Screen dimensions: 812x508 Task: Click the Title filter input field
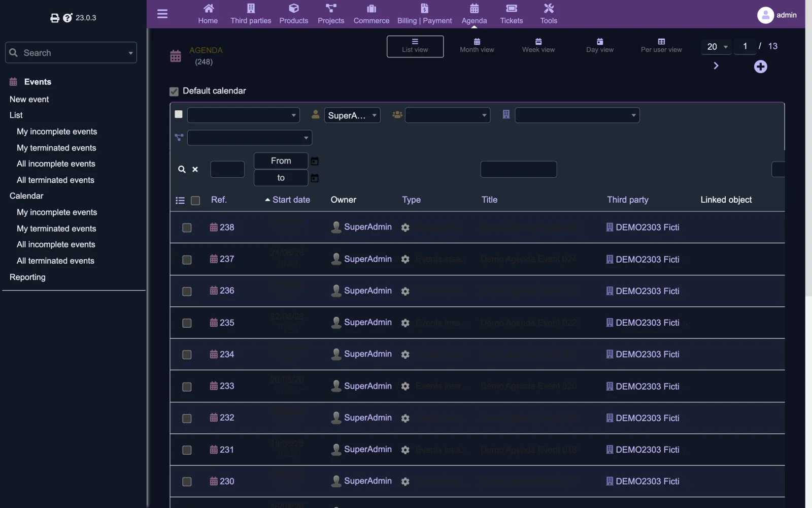[519, 169]
